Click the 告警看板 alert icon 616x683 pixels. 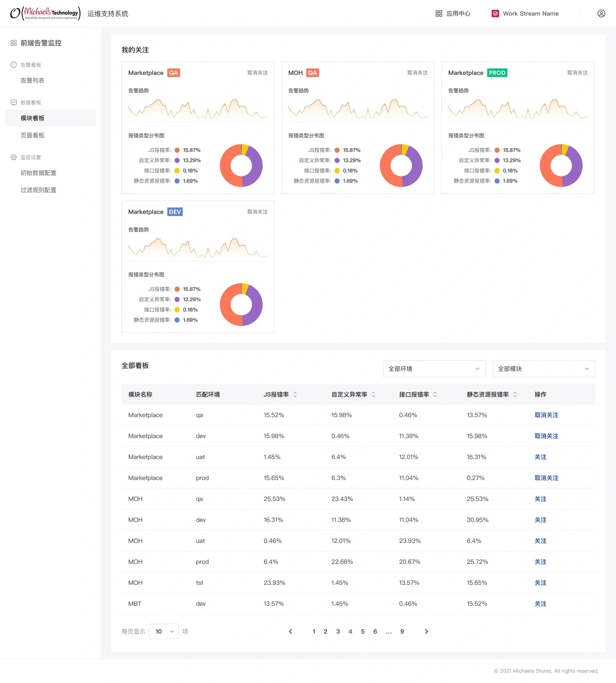click(13, 65)
